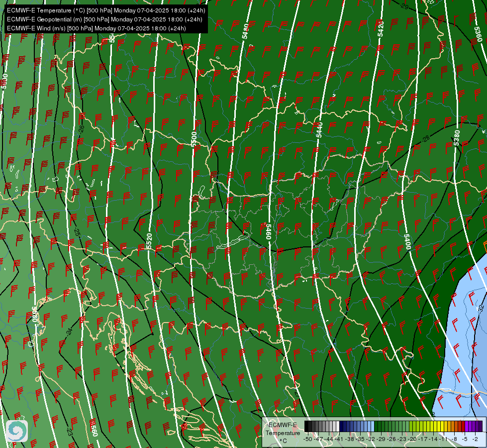Click the -32 isotherm label in light-blue area
The height and width of the screenshot is (448, 487).
coord(481,309)
